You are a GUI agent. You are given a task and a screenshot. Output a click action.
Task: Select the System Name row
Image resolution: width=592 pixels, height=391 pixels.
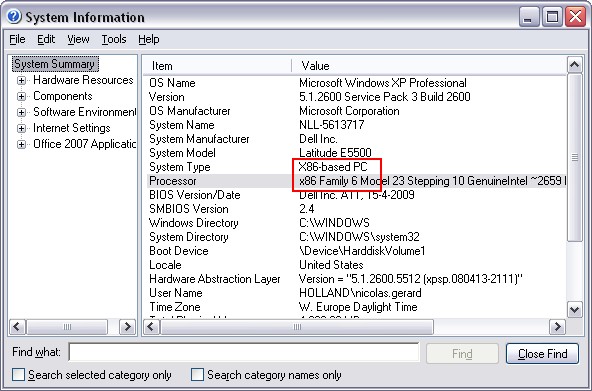coord(355,125)
